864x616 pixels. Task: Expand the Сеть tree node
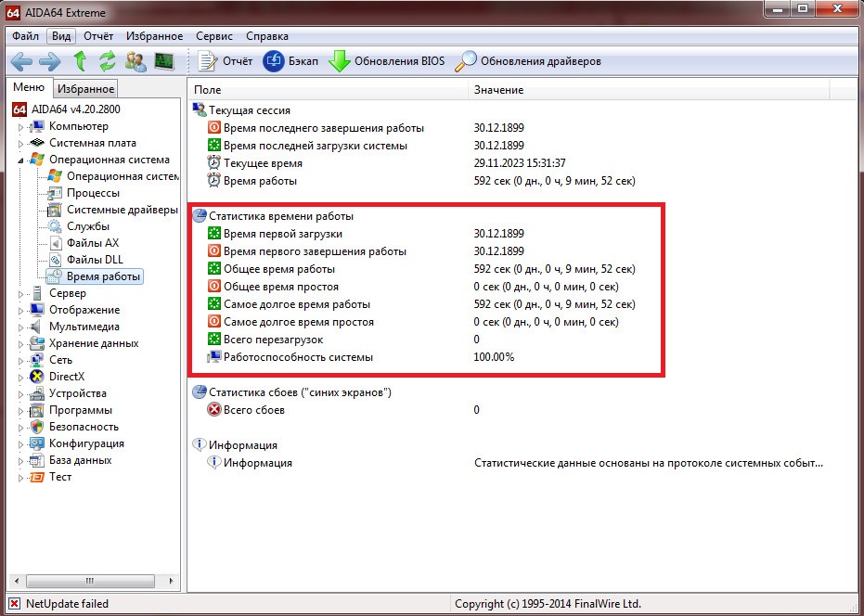click(x=21, y=361)
